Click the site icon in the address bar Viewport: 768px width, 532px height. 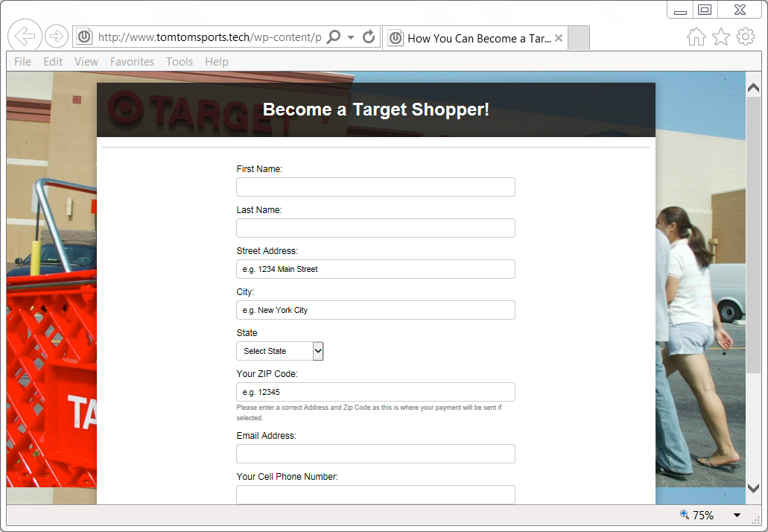point(85,37)
